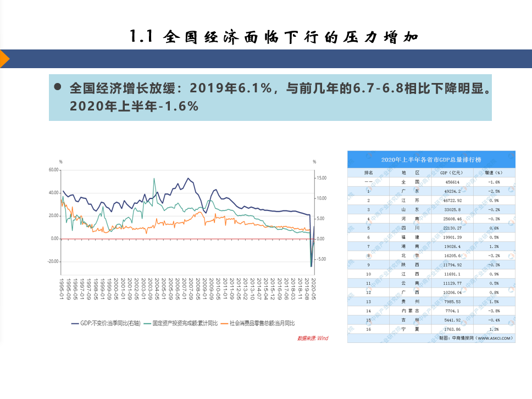Click the right vertical axis % label
The width and height of the screenshot is (532, 399).
[314, 162]
